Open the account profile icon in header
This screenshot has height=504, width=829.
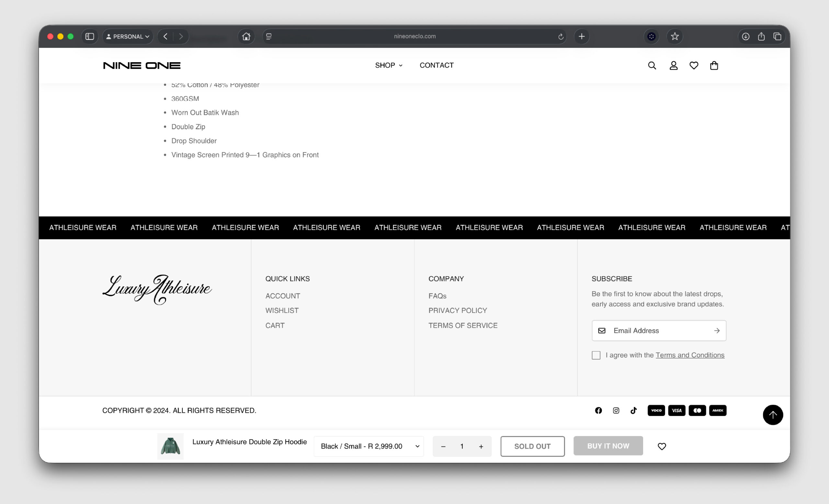pos(673,66)
